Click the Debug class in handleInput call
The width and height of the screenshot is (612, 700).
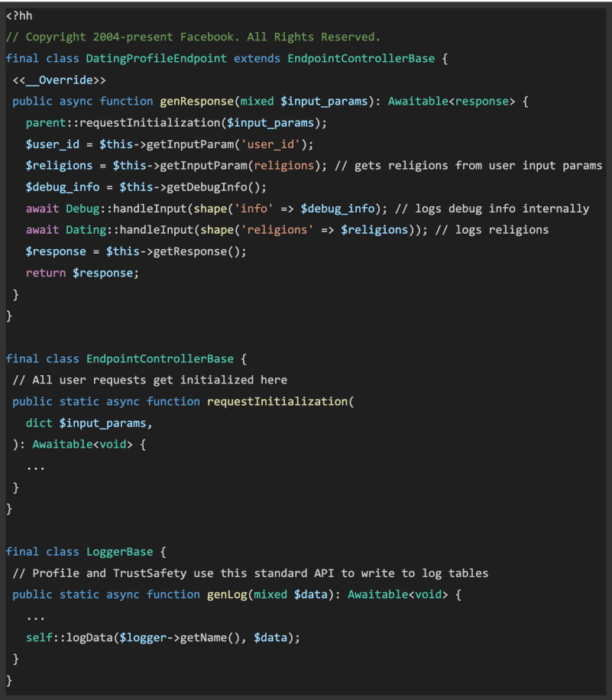[x=83, y=209]
